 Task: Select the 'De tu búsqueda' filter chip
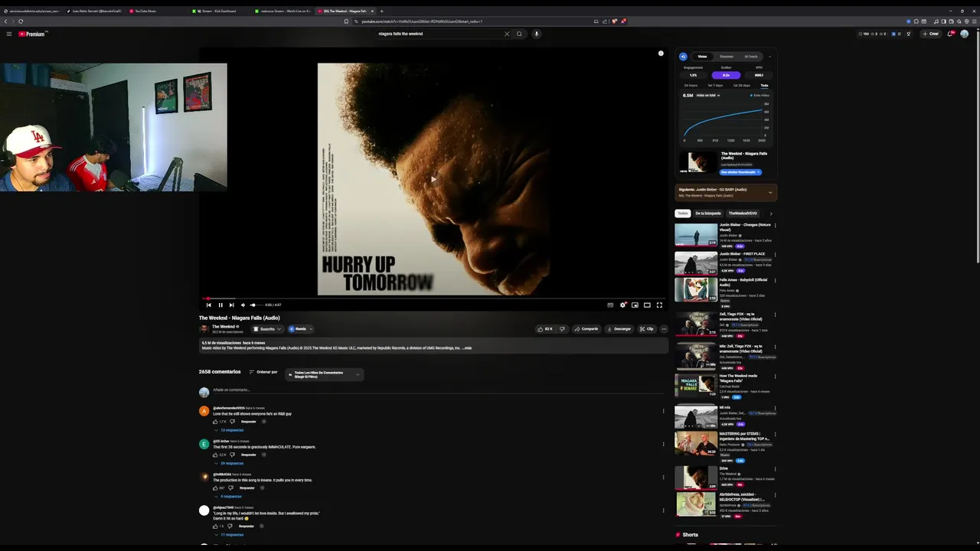point(707,214)
